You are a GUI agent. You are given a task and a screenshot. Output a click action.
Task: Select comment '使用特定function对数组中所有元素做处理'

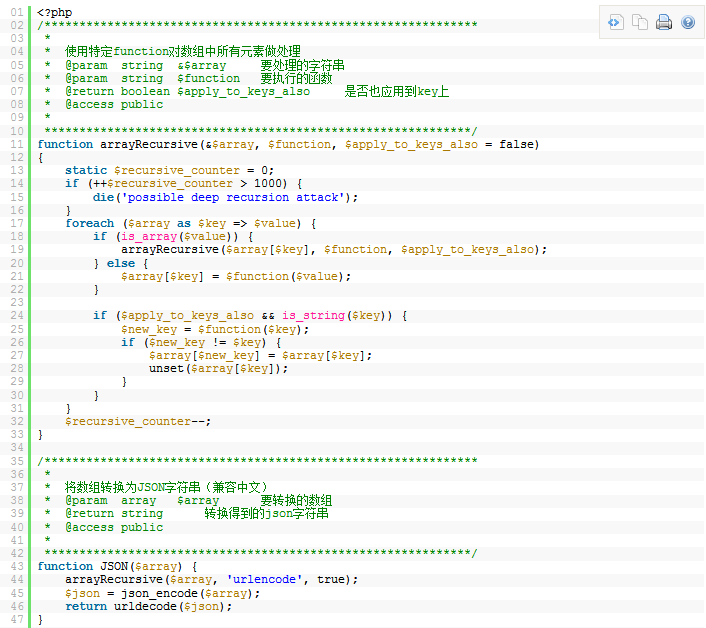tap(182, 51)
